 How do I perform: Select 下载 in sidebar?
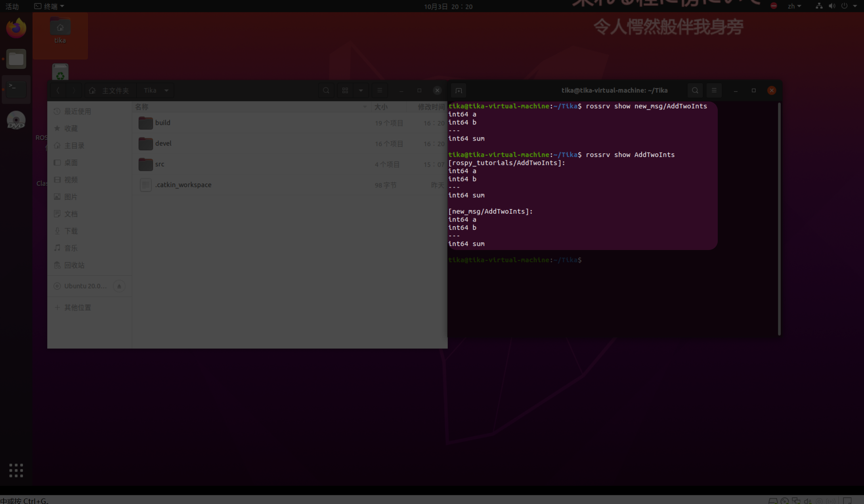[x=71, y=231]
